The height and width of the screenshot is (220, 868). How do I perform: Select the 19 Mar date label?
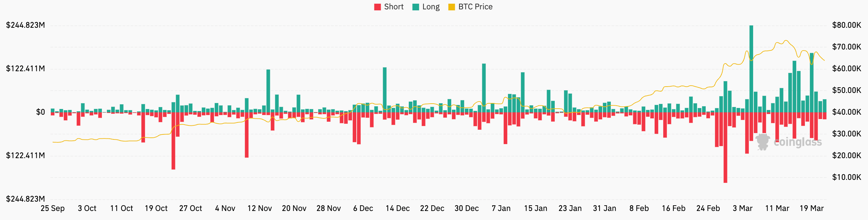click(x=812, y=209)
